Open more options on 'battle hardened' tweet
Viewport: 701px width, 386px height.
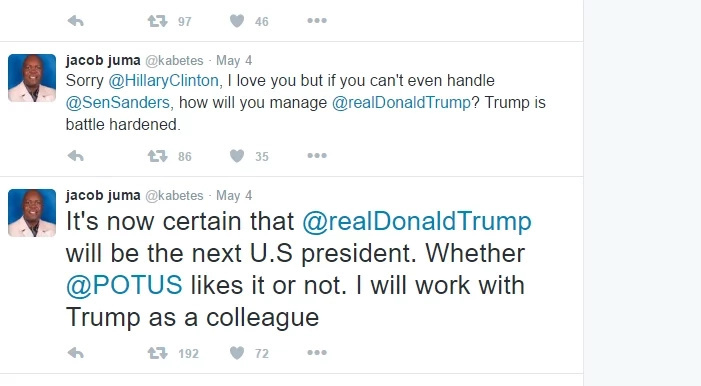[x=317, y=156]
